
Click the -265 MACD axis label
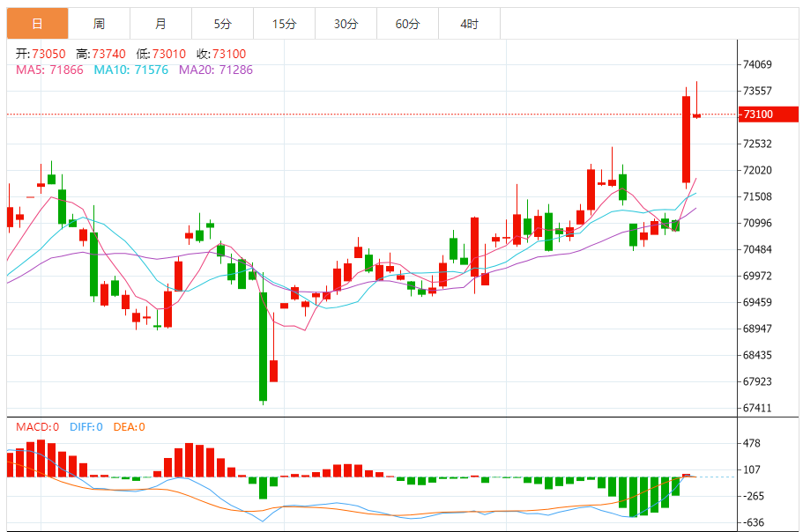(x=754, y=496)
